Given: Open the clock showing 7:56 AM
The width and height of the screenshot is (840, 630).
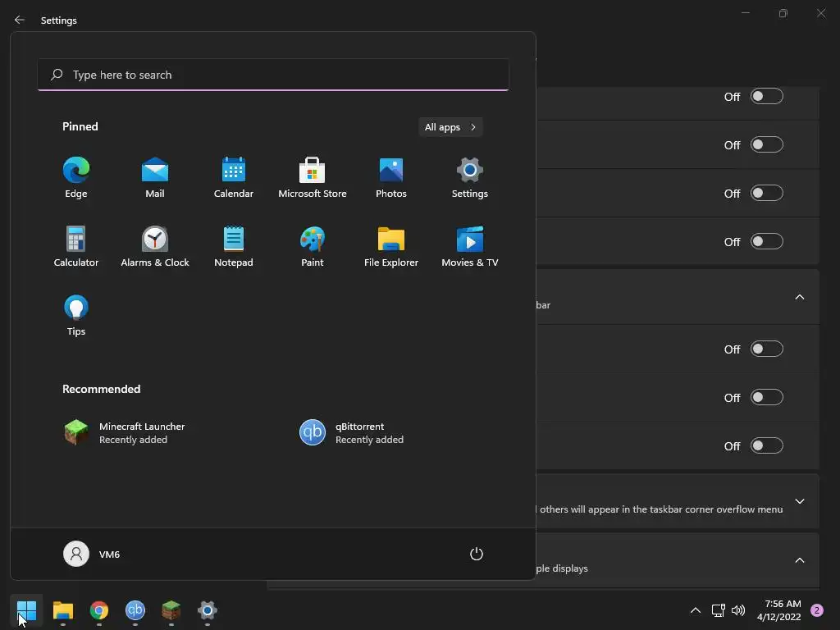Looking at the screenshot, I should point(779,610).
